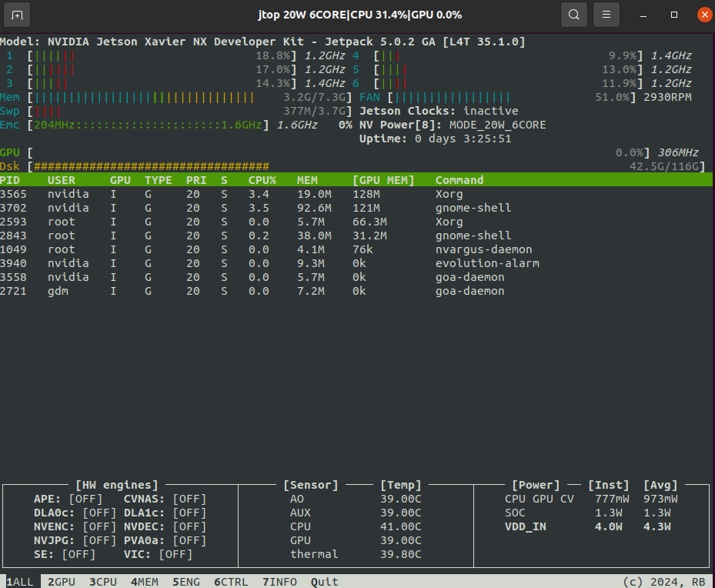
Task: Switch to the 6CTRL tab
Action: (x=231, y=582)
